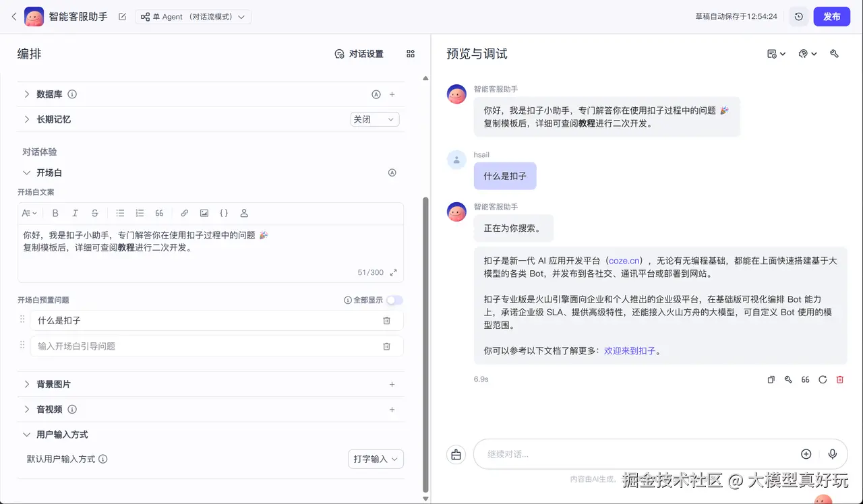863x504 pixels.
Task: Open the second dropdown icon in 预览与调试 header
Action: coord(808,54)
